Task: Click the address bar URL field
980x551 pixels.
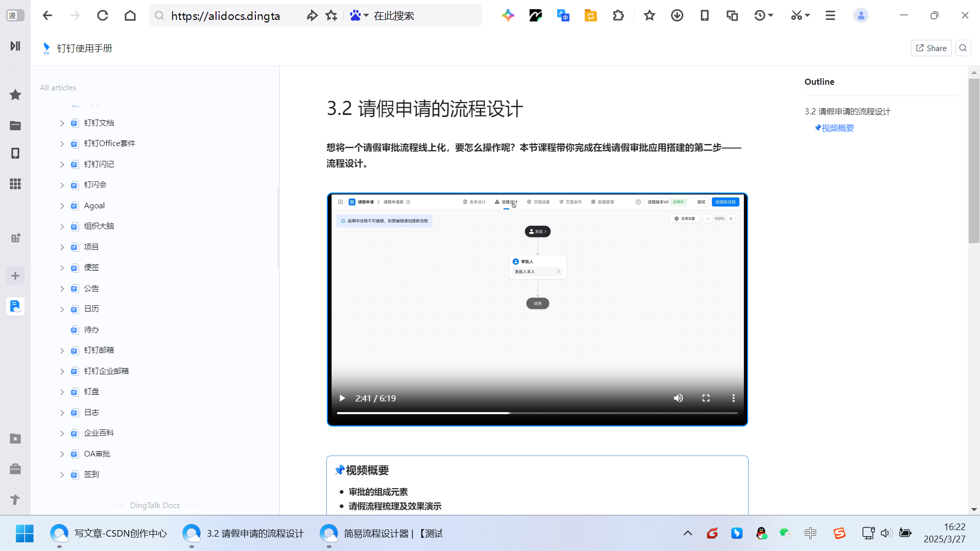Action: coord(225,15)
